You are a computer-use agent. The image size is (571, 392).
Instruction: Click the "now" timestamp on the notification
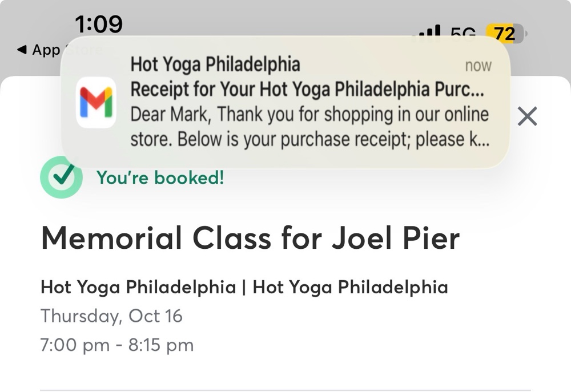[x=478, y=66]
